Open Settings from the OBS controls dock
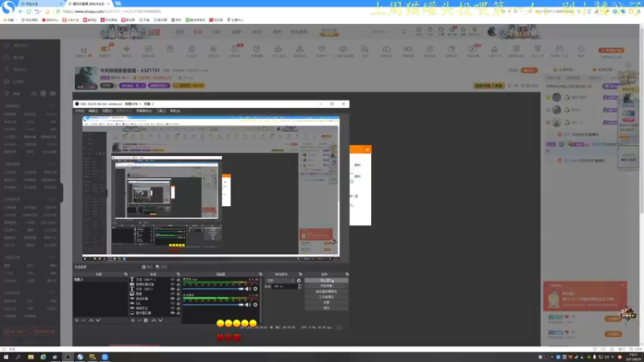Screen dimensions: 644x362 pos(326,302)
